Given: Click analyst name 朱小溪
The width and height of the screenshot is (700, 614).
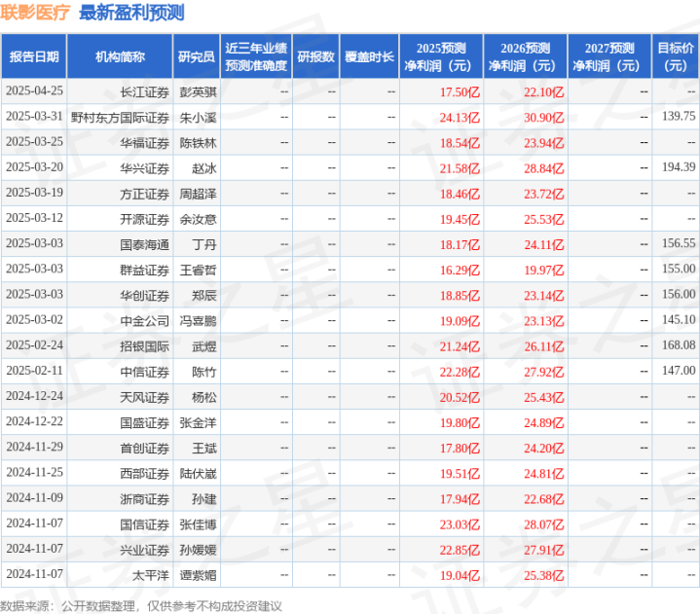Looking at the screenshot, I should pos(198,118).
